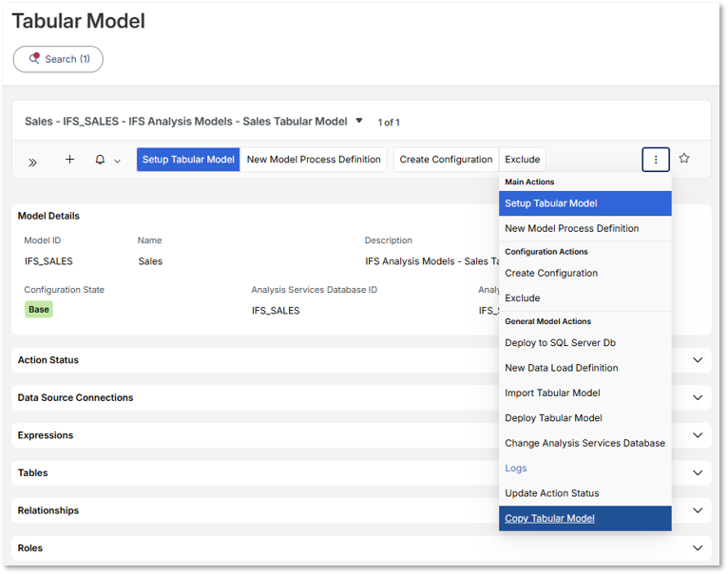Viewport: 728px width, 574px height.
Task: Click the Tabular Model page title
Action: click(x=79, y=21)
